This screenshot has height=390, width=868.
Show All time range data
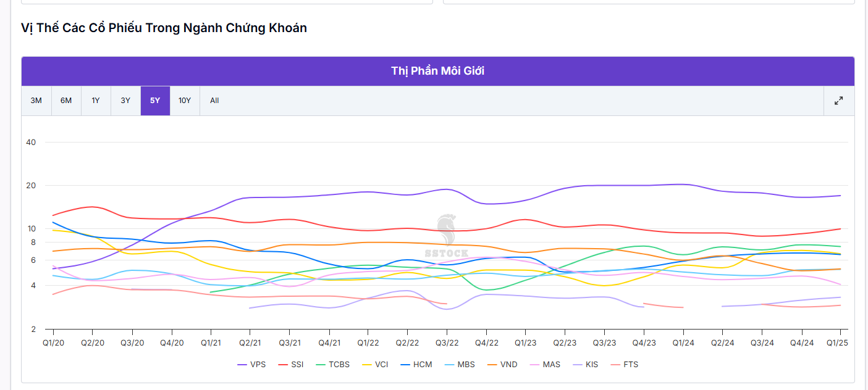[214, 101]
